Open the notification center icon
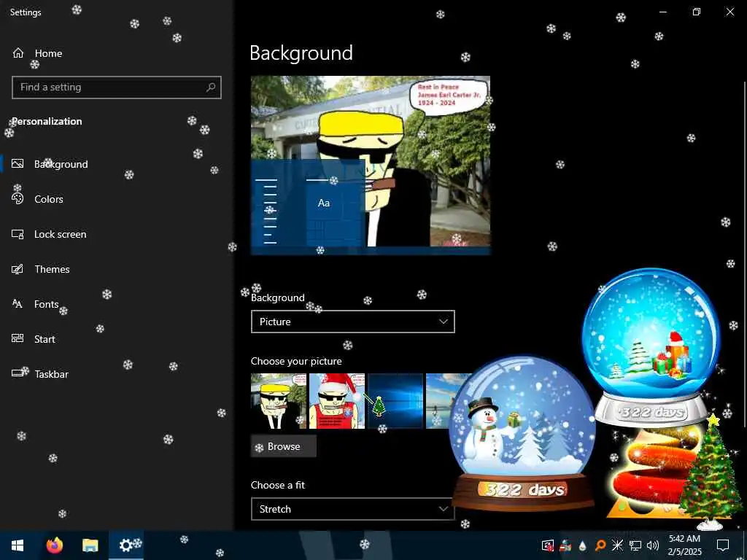This screenshot has width=747, height=560. tap(723, 545)
